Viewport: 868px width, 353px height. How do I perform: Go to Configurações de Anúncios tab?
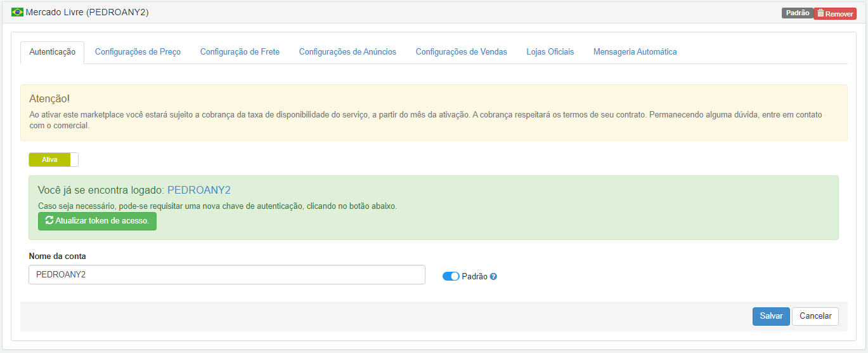(347, 52)
